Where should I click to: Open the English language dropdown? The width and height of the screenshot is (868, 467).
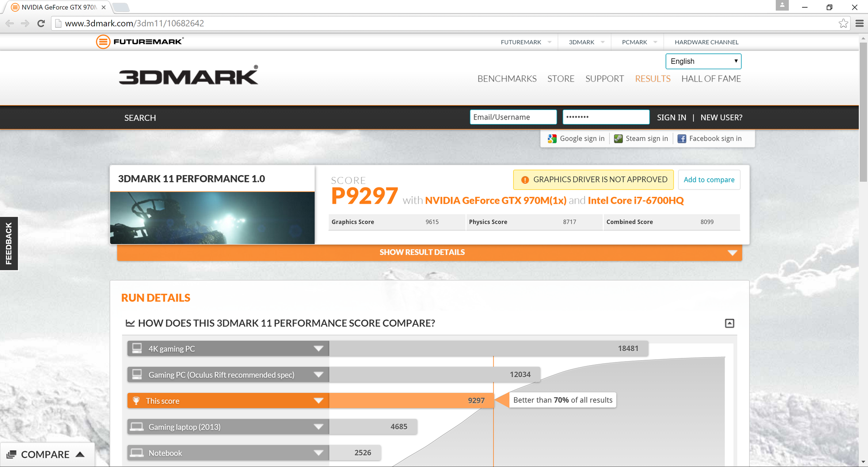point(703,61)
